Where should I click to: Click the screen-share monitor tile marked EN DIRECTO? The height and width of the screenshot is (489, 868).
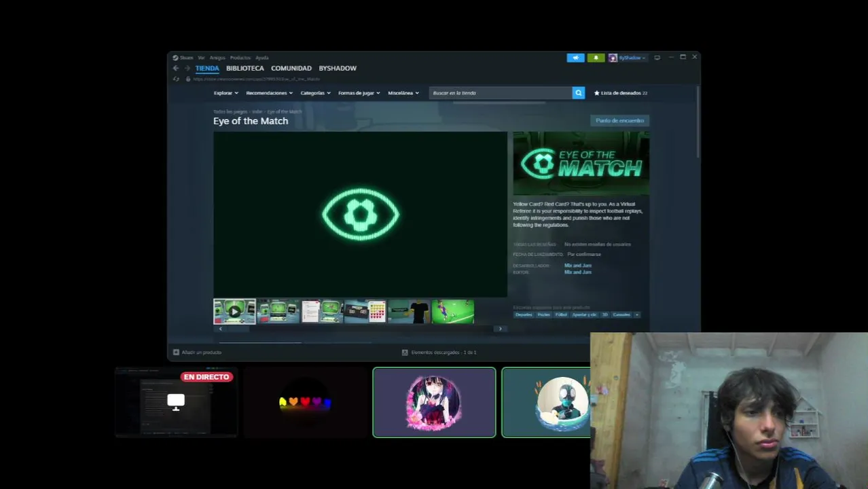pyautogui.click(x=176, y=402)
